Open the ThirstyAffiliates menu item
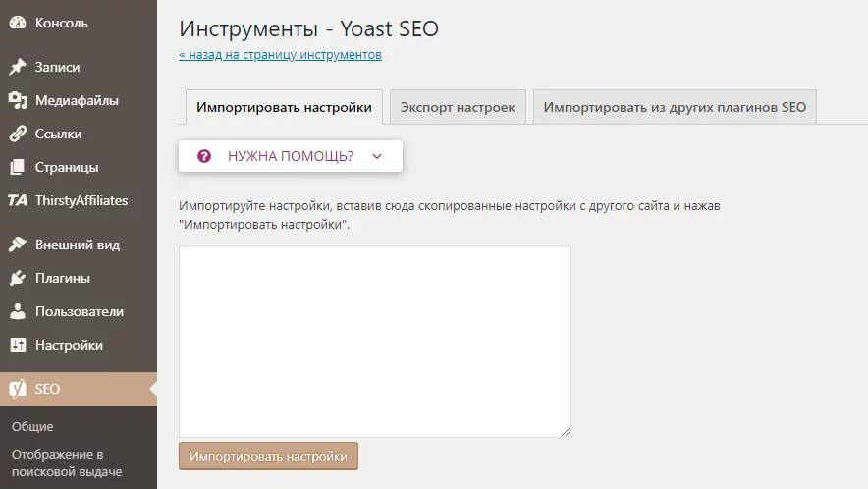Viewport: 868px width, 489px height. [x=79, y=200]
